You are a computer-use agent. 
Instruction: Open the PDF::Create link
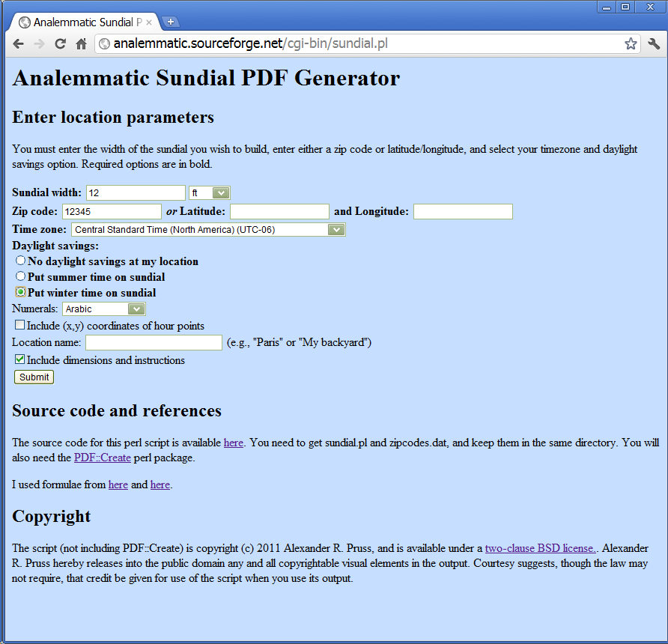[103, 458]
